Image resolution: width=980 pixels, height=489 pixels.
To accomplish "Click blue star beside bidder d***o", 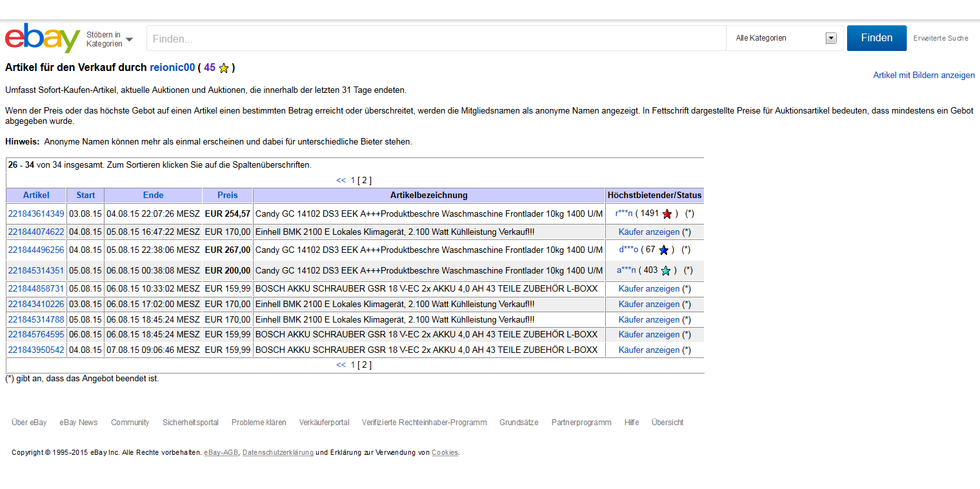I will [x=663, y=250].
